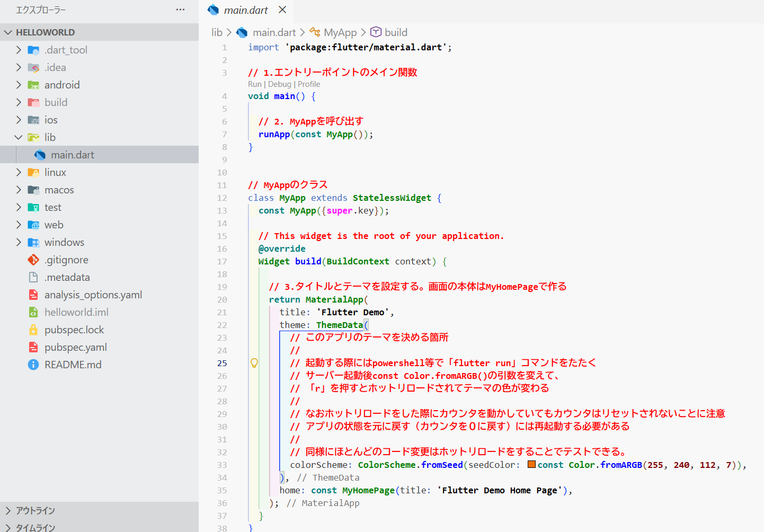Click the ColorScheme.fromSeed call on line 33
Viewport: 764px width, 532px height.
click(x=411, y=465)
